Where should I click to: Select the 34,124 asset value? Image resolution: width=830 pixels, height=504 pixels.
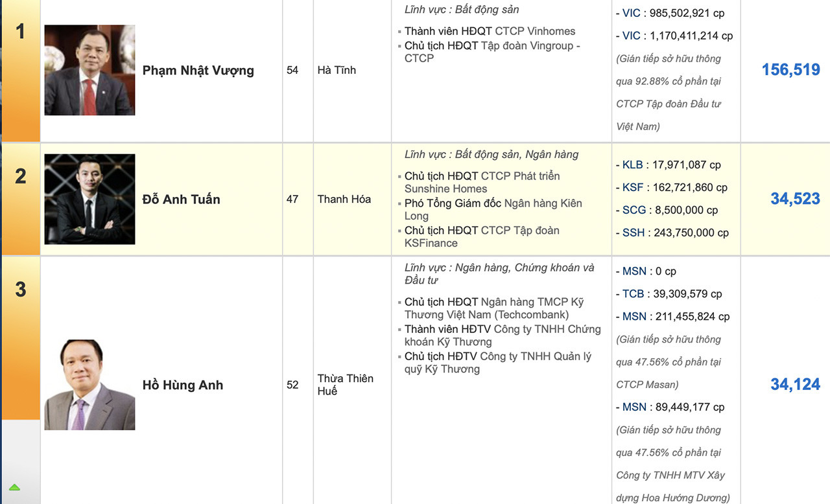[x=795, y=385]
